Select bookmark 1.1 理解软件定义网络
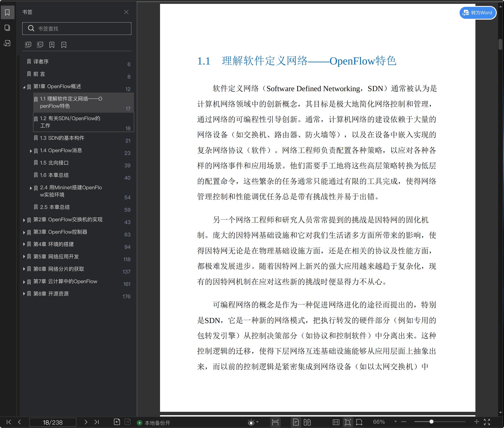 (x=83, y=102)
